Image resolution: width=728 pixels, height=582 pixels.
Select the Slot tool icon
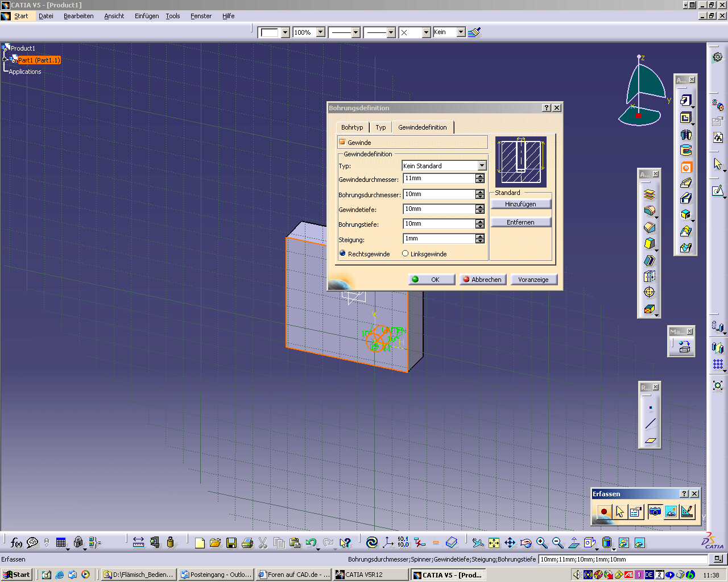(686, 198)
